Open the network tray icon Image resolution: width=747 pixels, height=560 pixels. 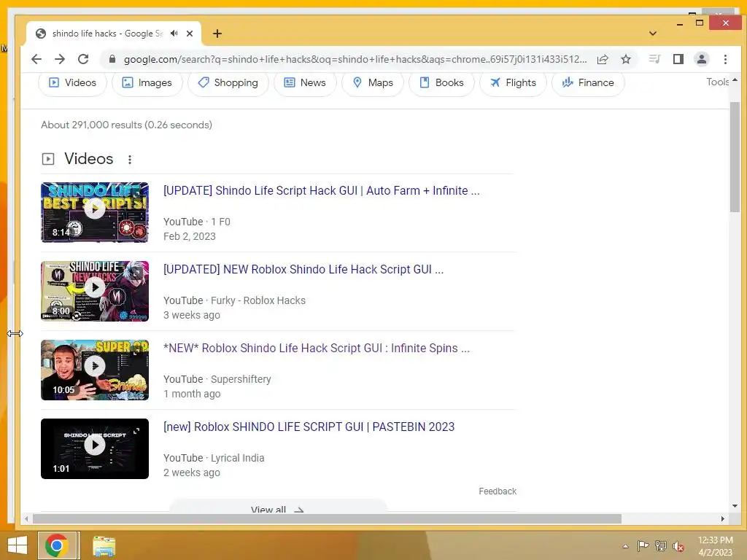(x=661, y=546)
